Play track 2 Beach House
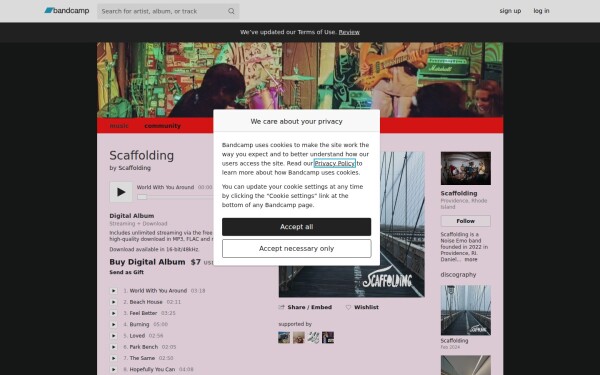 pyautogui.click(x=113, y=302)
